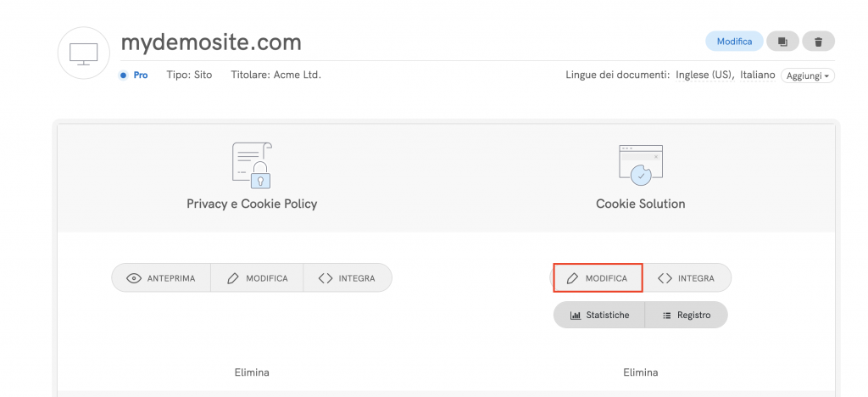This screenshot has height=397, width=868.
Task: Click the Pro plan radio indicator
Action: point(124,75)
